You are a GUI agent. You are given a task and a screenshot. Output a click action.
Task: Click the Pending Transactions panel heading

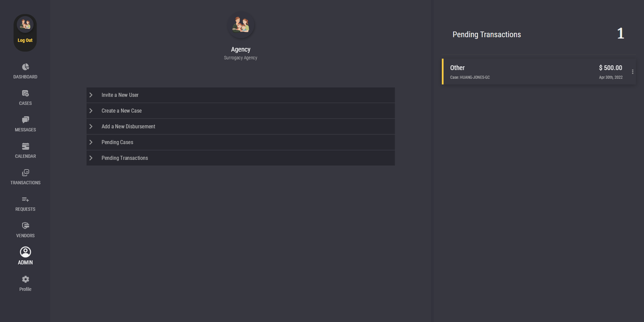click(487, 35)
